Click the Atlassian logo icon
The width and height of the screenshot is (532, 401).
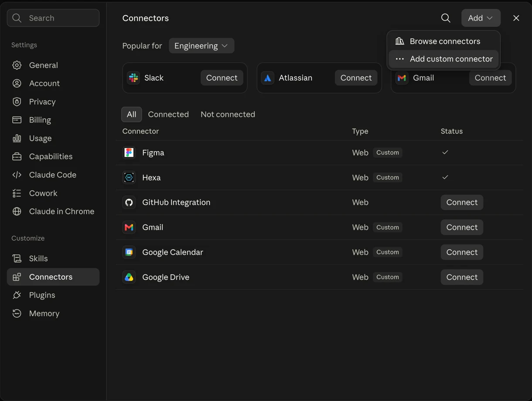pos(268,78)
